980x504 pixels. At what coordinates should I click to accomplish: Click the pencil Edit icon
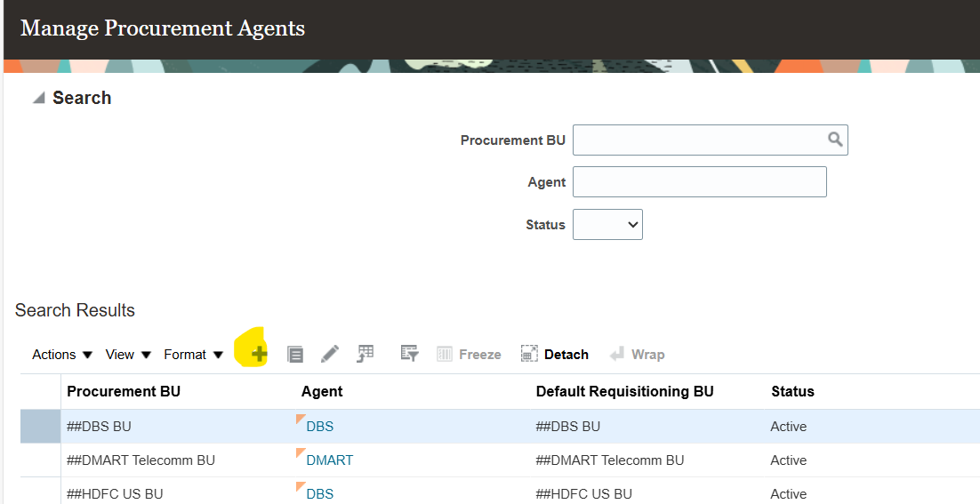330,354
